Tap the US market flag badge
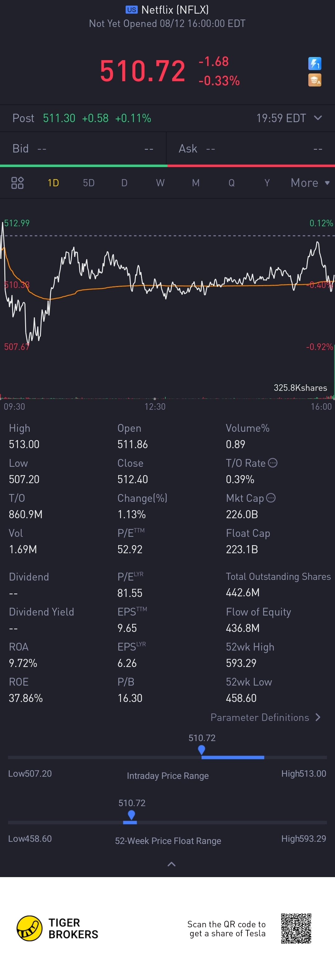The width and height of the screenshot is (335, 980). pos(131,10)
